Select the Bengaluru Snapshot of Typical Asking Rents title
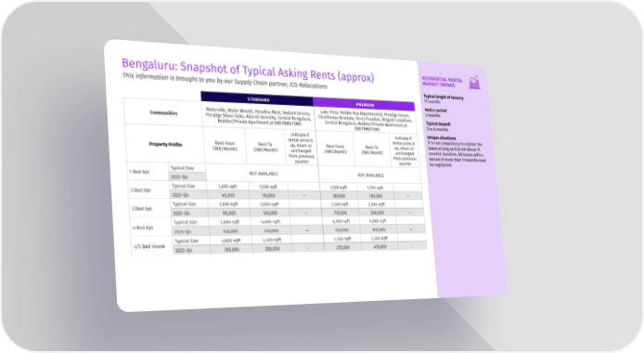This screenshot has width=644, height=353. [x=248, y=71]
